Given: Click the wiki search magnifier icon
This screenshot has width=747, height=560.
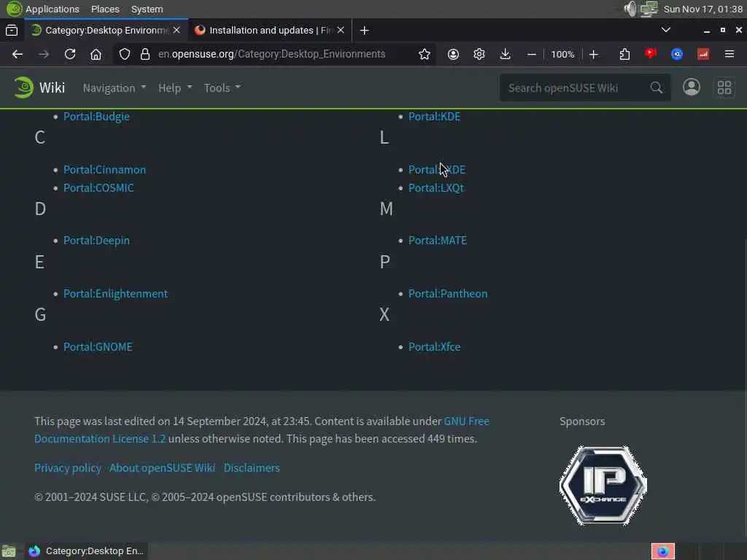Looking at the screenshot, I should tap(657, 87).
